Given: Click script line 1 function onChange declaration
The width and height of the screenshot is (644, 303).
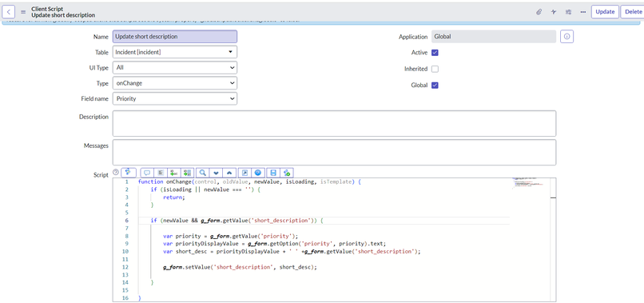Looking at the screenshot, I should pyautogui.click(x=250, y=181).
